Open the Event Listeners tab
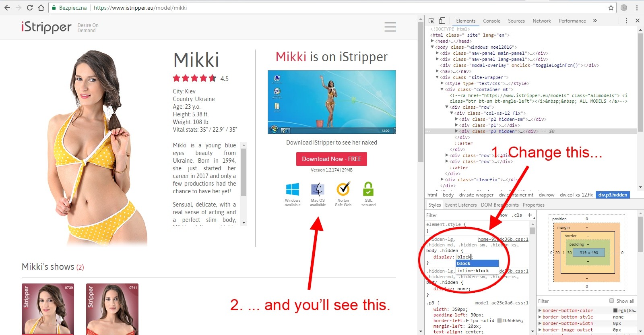Viewport: 644px width, 335px height. tap(461, 205)
